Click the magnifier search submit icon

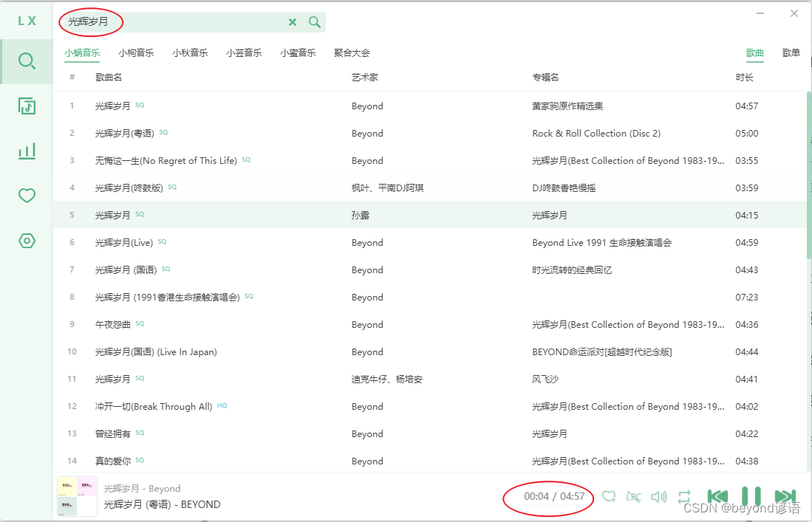click(314, 21)
